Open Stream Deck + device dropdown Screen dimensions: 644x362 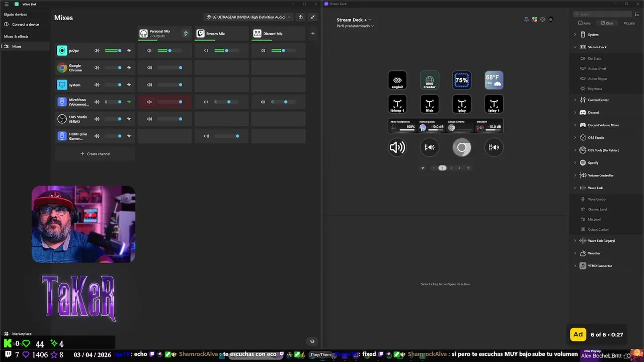354,20
